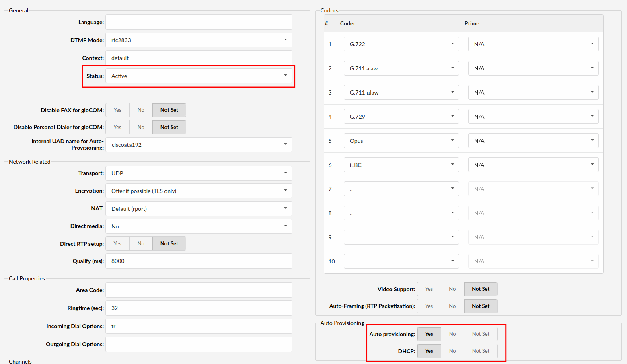Open the DTMF Mode dropdown
Screen dimensions: 627x364
pos(199,40)
